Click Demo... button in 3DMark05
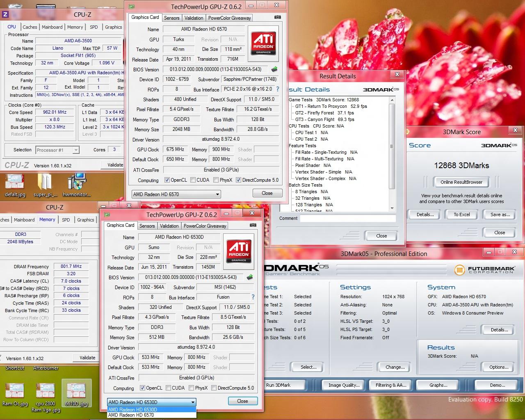This screenshot has width=525, height=420. point(498,385)
